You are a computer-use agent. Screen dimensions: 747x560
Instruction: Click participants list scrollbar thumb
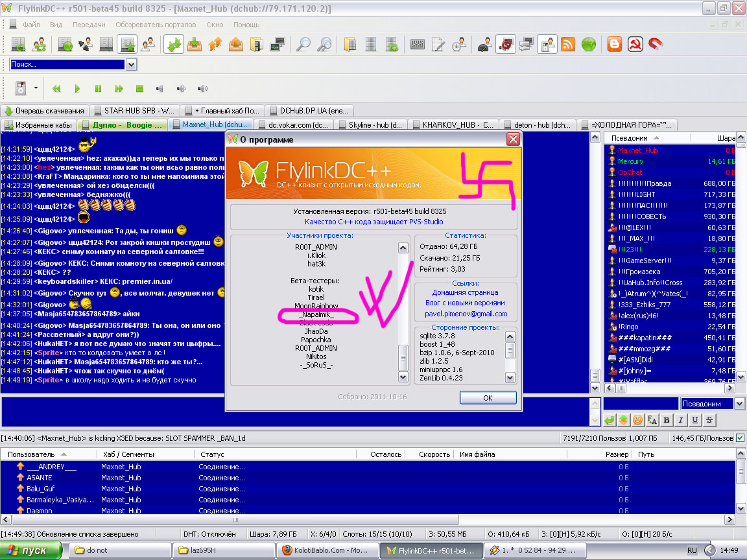pyautogui.click(x=403, y=358)
